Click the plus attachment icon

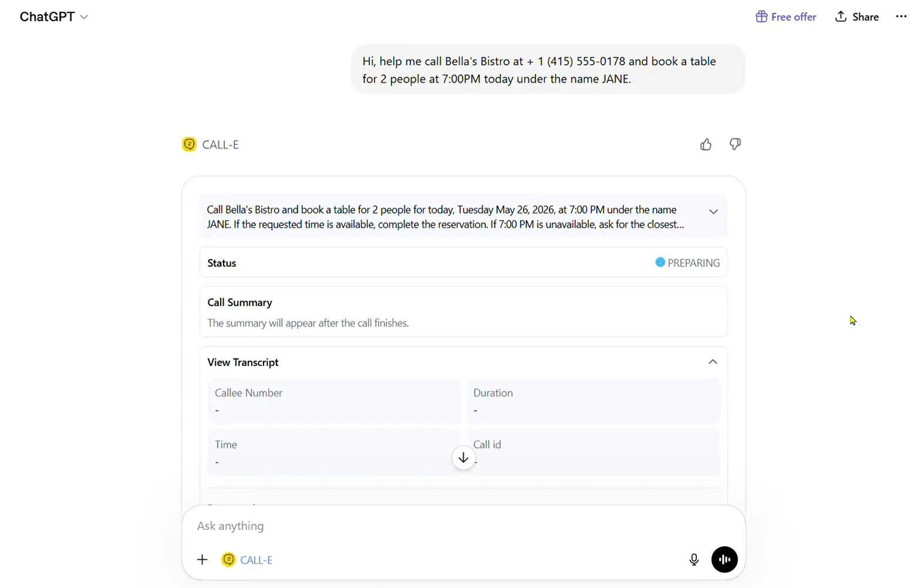(202, 560)
